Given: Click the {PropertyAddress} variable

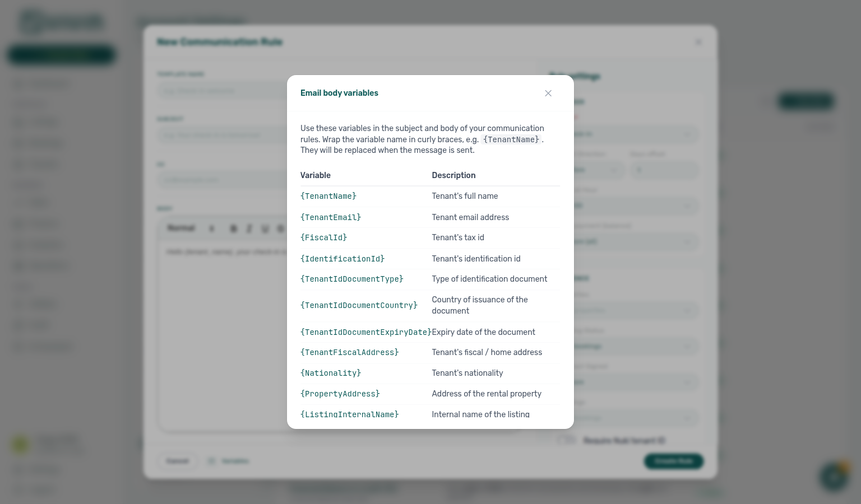Looking at the screenshot, I should tap(340, 394).
